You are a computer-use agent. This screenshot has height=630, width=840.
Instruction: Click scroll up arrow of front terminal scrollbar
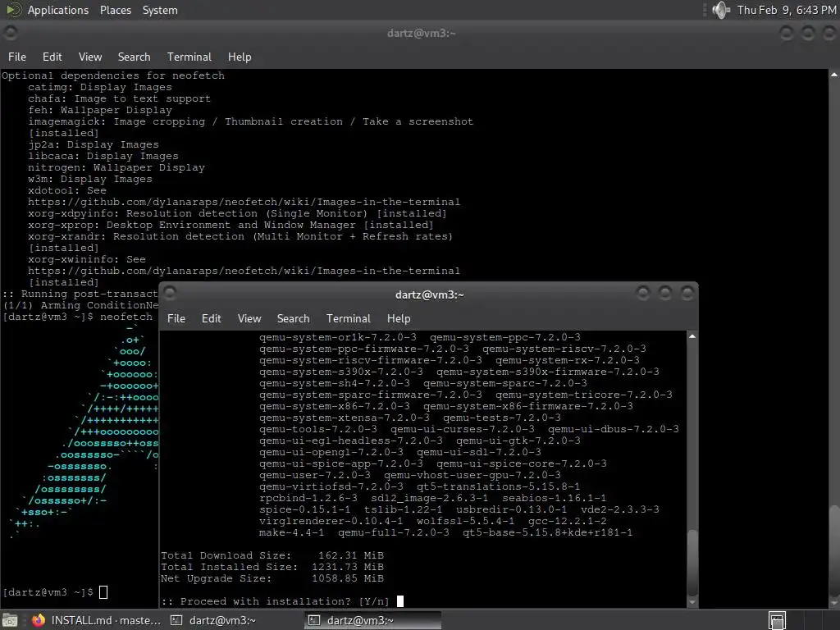(x=692, y=336)
